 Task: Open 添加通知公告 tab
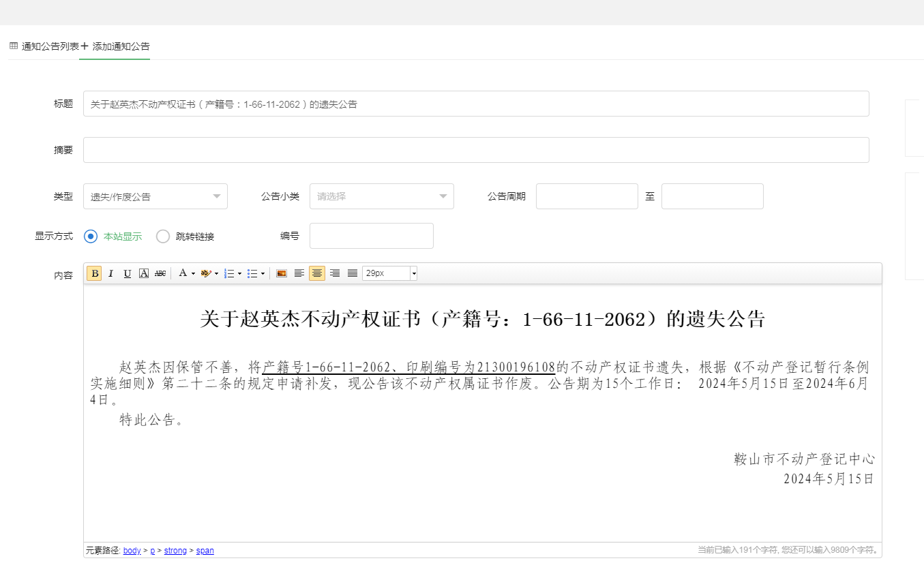116,46
